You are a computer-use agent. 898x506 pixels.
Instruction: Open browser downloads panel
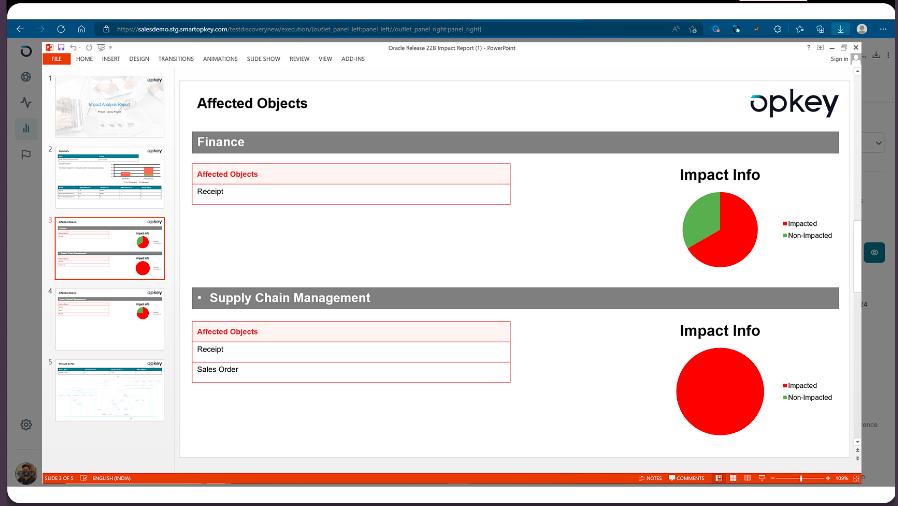coord(840,29)
